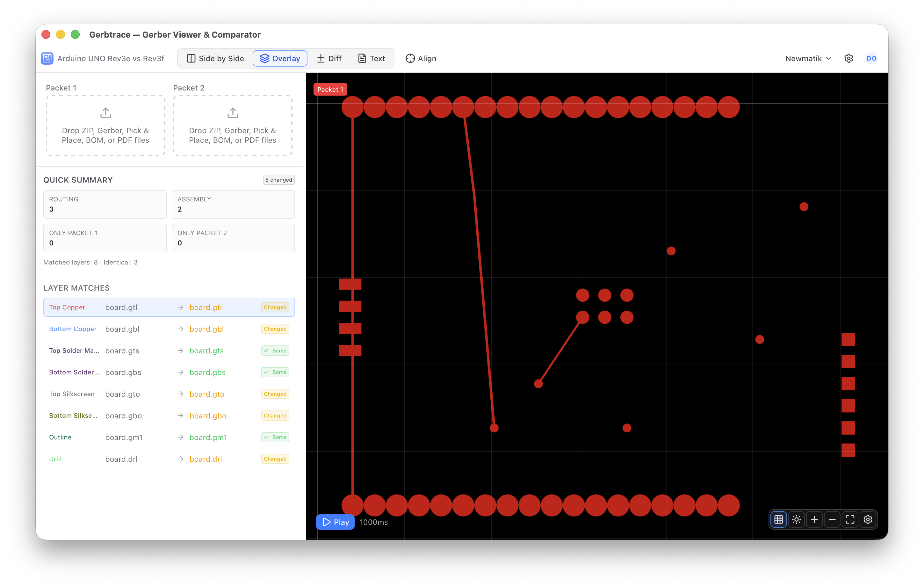
Task: Open the Newmatik dropdown
Action: coord(808,58)
